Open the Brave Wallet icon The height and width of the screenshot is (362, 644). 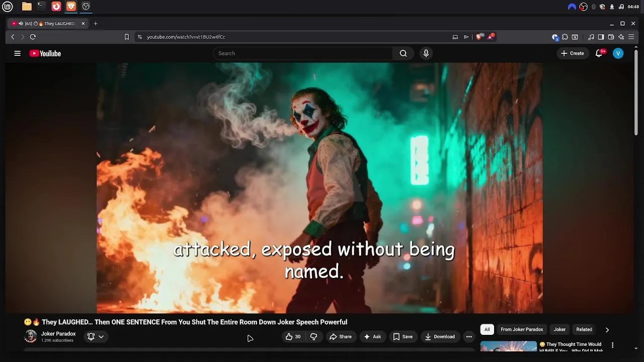pos(611,37)
